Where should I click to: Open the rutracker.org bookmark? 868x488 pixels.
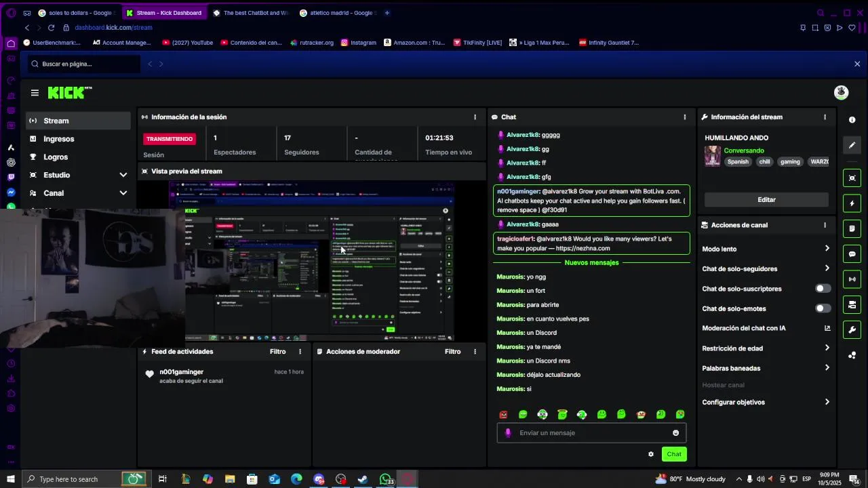point(312,43)
